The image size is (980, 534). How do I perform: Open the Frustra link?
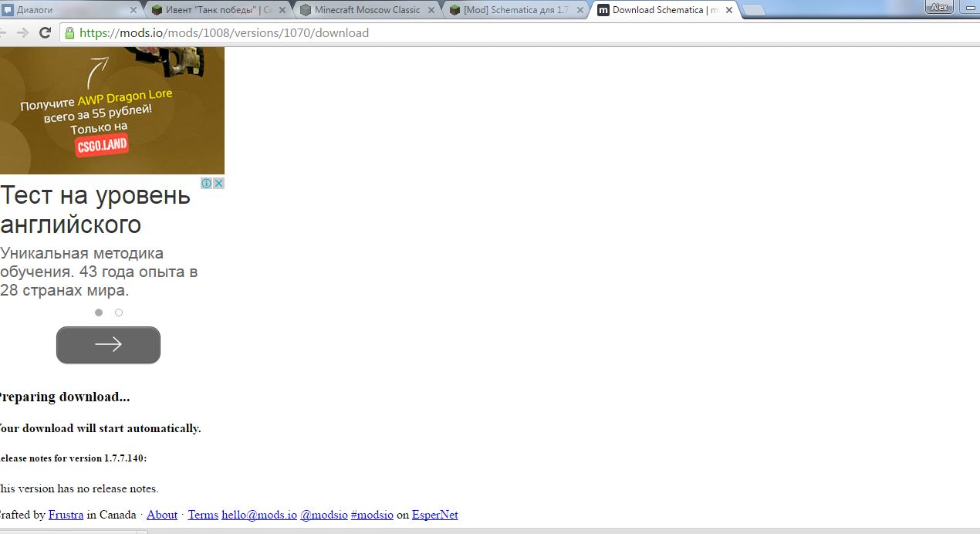tap(66, 515)
